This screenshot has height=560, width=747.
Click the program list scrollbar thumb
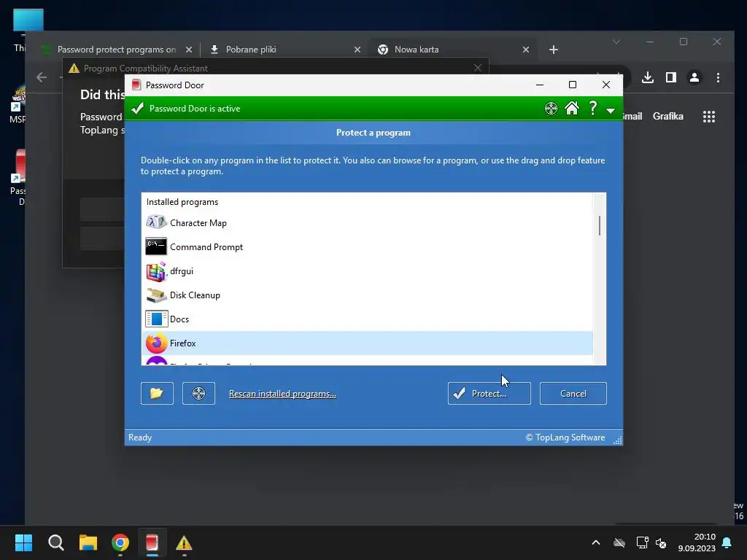point(600,225)
